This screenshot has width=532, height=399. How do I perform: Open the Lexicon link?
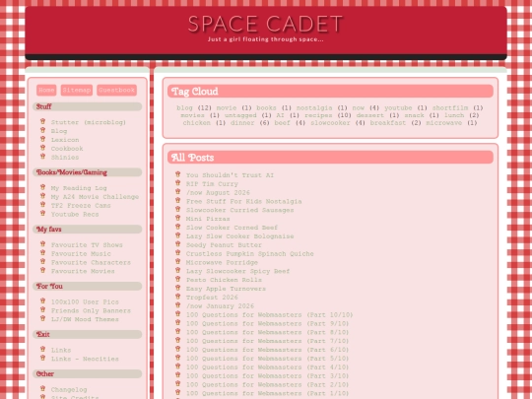(x=65, y=140)
